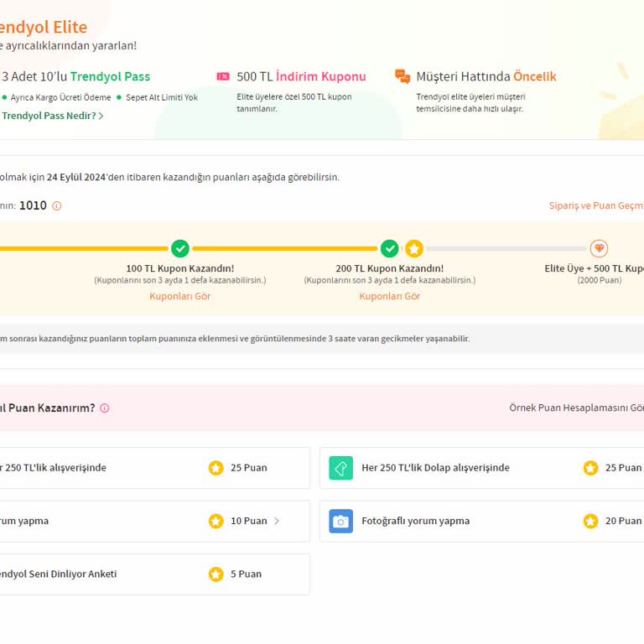Click the pink coupon icon beside 500 TL İndirim Kuponu
The height and width of the screenshot is (644, 644).
pyautogui.click(x=223, y=76)
